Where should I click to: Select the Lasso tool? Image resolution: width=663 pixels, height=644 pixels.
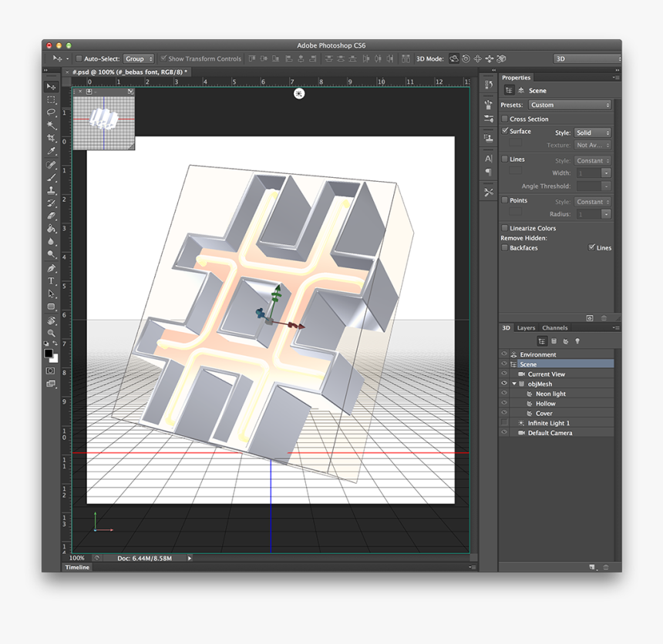[x=51, y=112]
